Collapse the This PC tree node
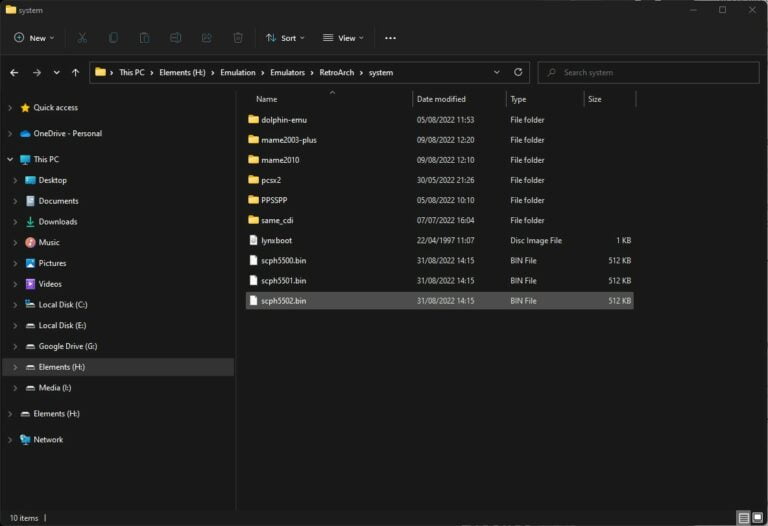The image size is (768, 526). point(9,160)
